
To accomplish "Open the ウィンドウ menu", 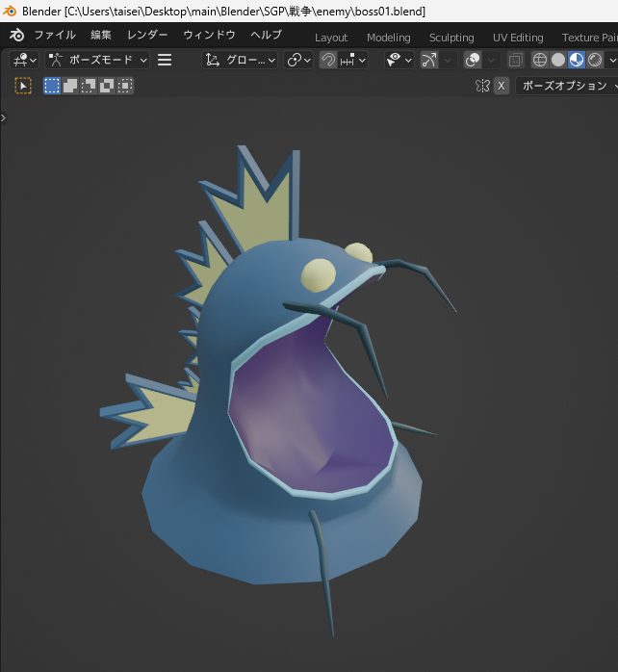I will 209,35.
